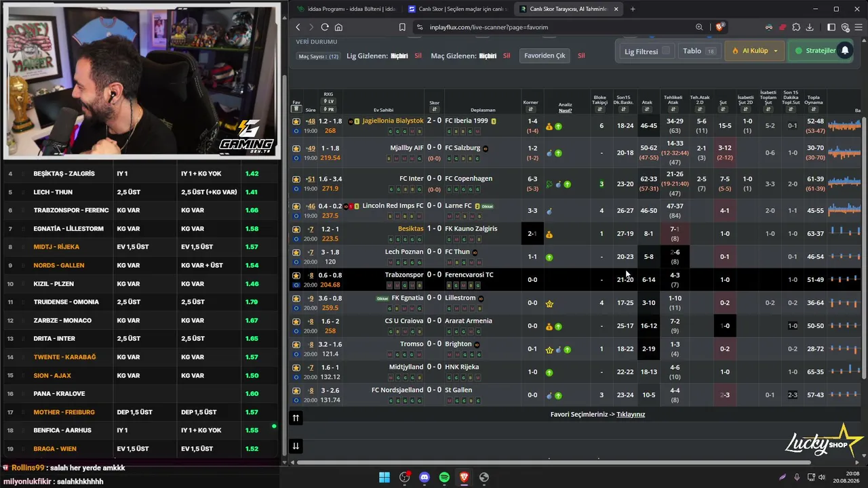Click the bomb icon in Lincoln Red Imps row

549,211
